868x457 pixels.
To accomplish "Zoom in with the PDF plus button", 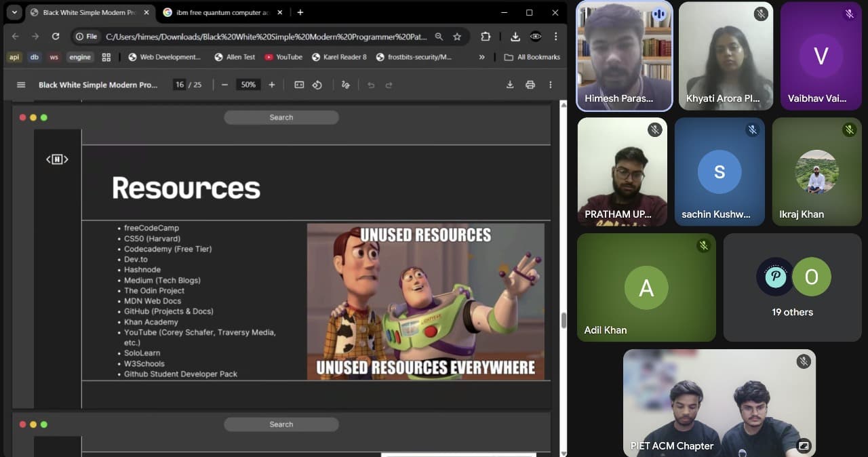I will pos(272,85).
